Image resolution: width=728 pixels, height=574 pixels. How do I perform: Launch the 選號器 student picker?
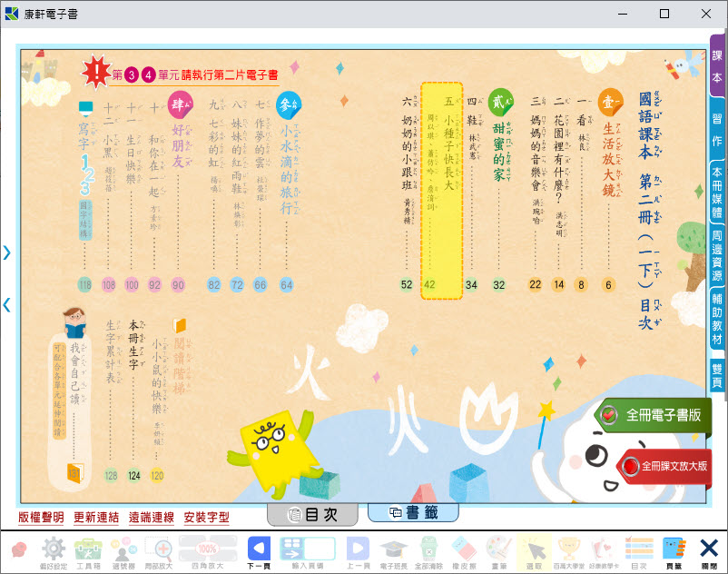(x=123, y=552)
